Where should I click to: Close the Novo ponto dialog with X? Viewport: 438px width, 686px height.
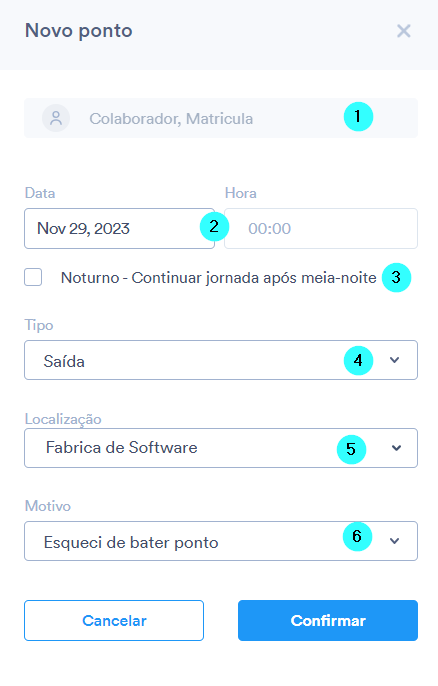tap(403, 31)
